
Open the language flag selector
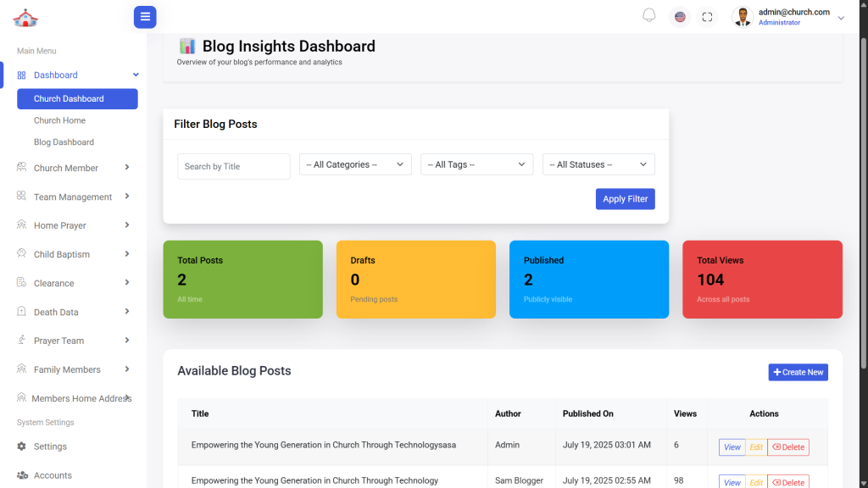point(680,17)
